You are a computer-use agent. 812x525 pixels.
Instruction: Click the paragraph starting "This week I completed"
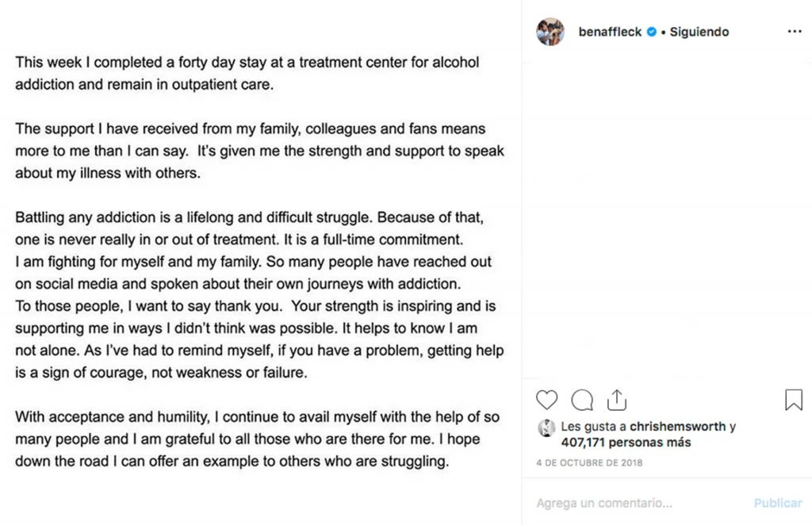click(247, 73)
